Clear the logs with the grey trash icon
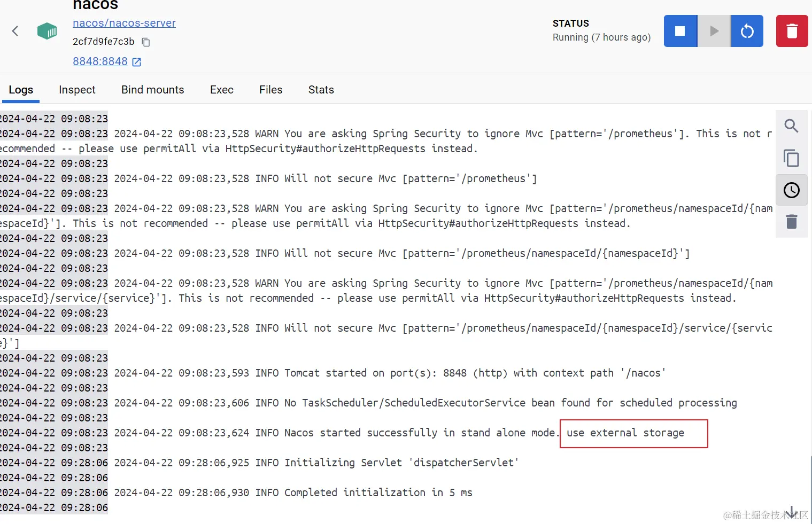Viewport: 812px width, 524px height. (792, 222)
